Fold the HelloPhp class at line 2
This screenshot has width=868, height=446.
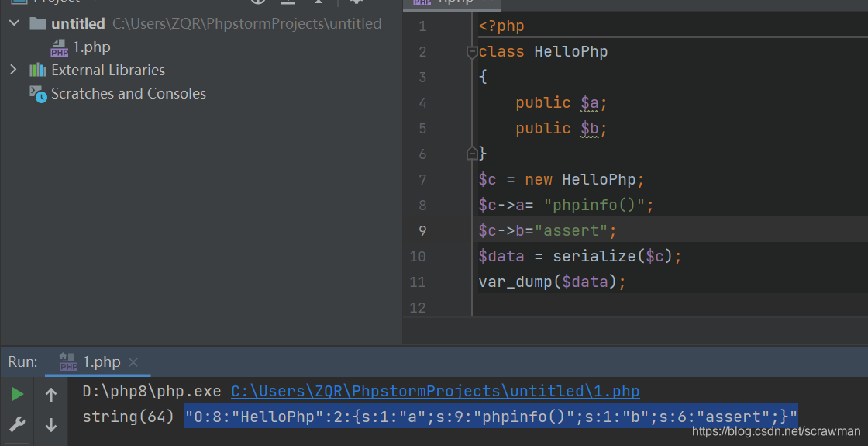(472, 52)
